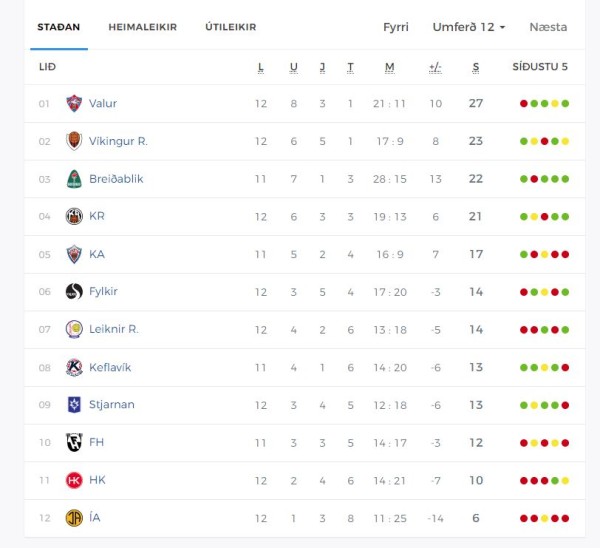Click the Fylkir black circular logo
600x548 pixels.
tap(74, 292)
